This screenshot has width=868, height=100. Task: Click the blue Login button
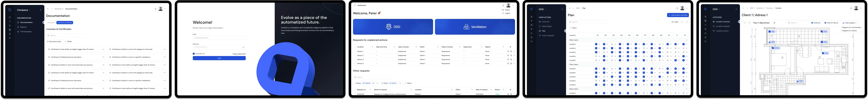(219, 58)
